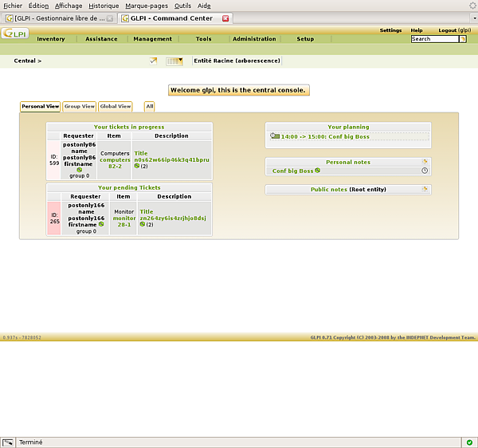This screenshot has height=448, width=478.
Task: Click the GLPI logo home icon
Action: pos(14,33)
